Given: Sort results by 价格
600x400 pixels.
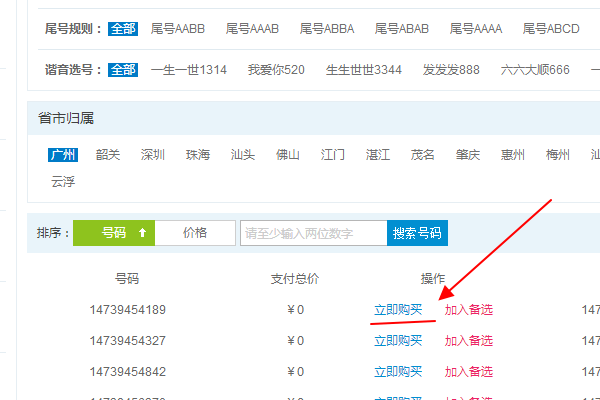Looking at the screenshot, I should click(195, 233).
